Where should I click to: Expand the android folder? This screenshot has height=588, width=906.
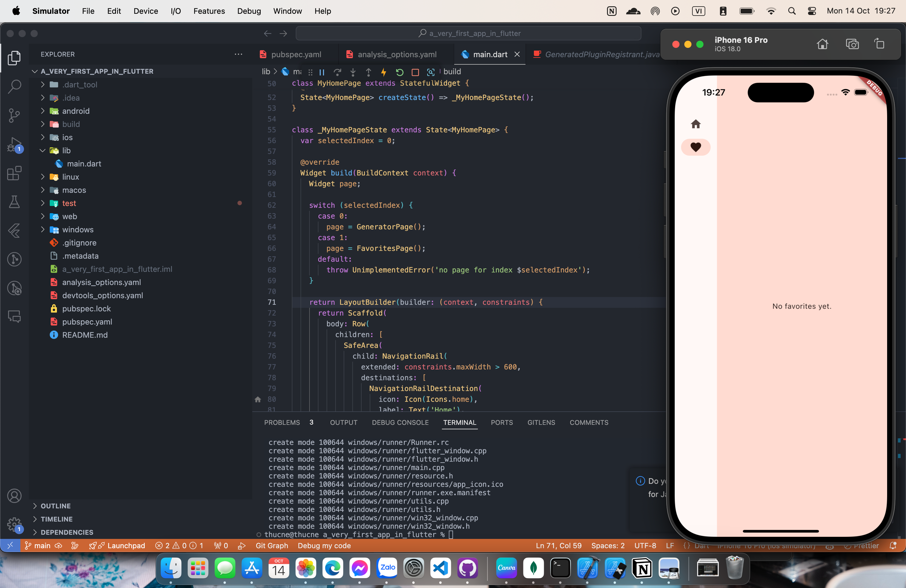(x=43, y=111)
